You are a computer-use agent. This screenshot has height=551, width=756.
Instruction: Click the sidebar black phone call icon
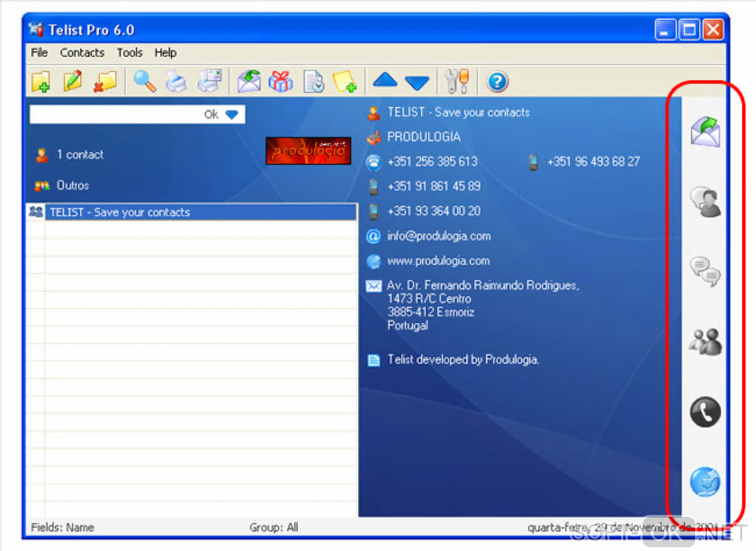pyautogui.click(x=706, y=413)
